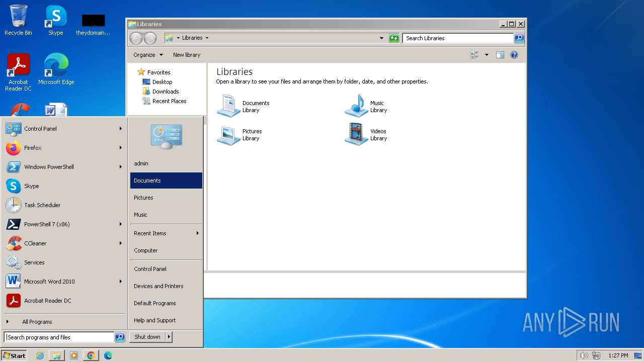The height and width of the screenshot is (362, 644).
Task: Expand the Microsoft Word 2010 jump list arrow
Action: point(121,282)
